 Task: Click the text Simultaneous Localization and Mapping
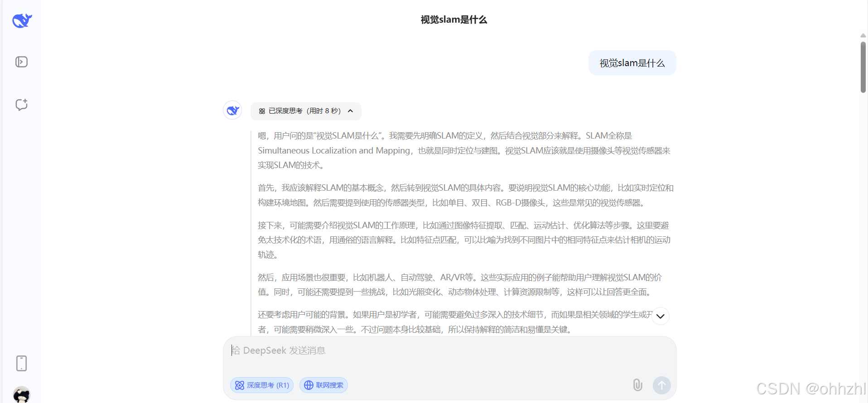click(334, 150)
